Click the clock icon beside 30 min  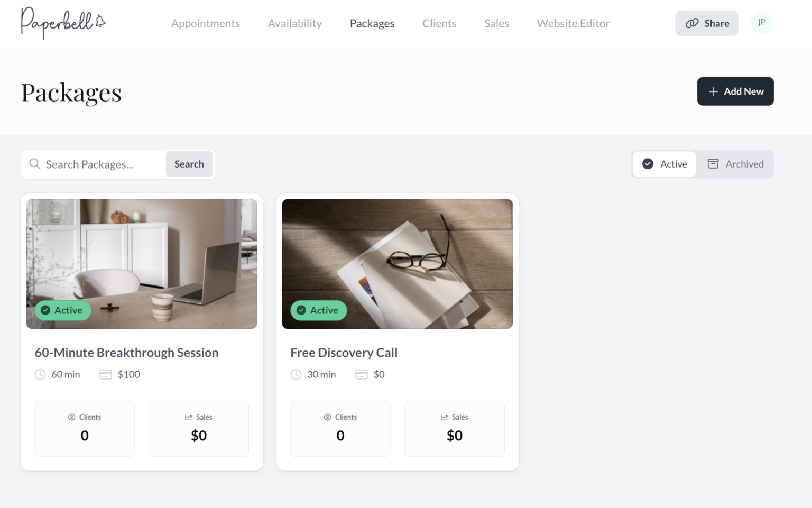point(296,374)
